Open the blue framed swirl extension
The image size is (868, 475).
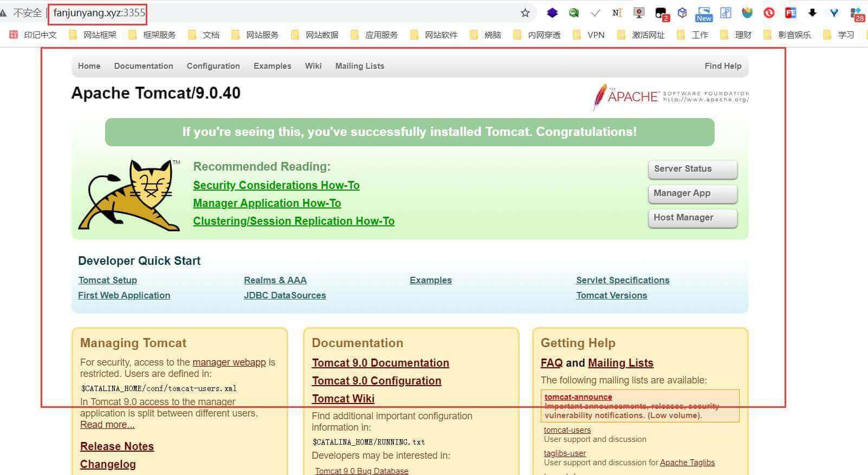click(726, 13)
